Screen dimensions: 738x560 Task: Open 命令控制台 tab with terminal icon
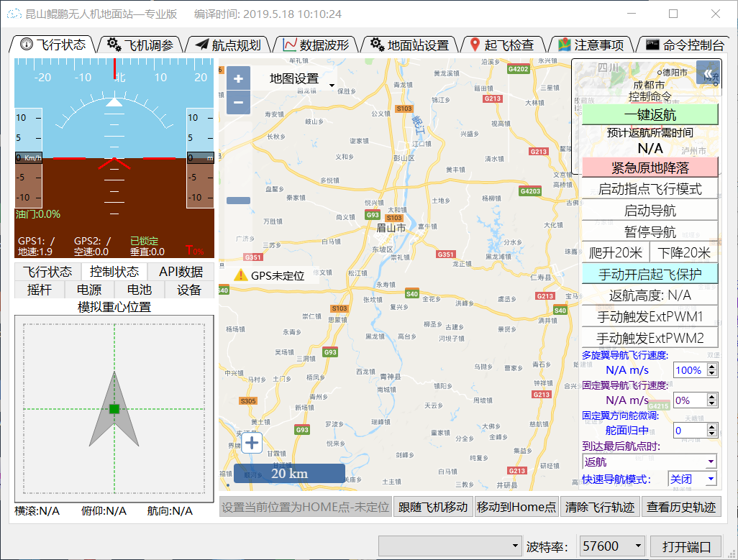pos(684,45)
